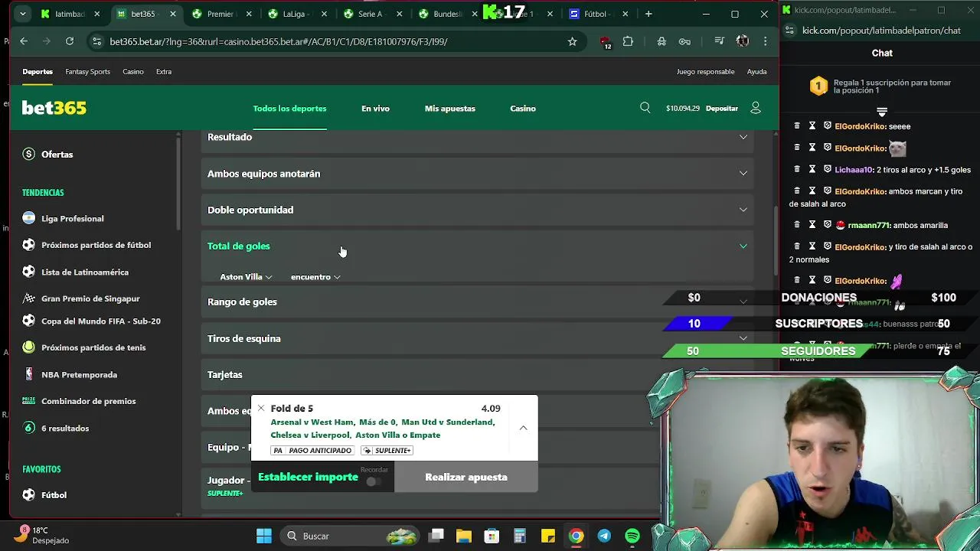
Task: Open the Chrome three-dot menu
Action: tap(765, 41)
